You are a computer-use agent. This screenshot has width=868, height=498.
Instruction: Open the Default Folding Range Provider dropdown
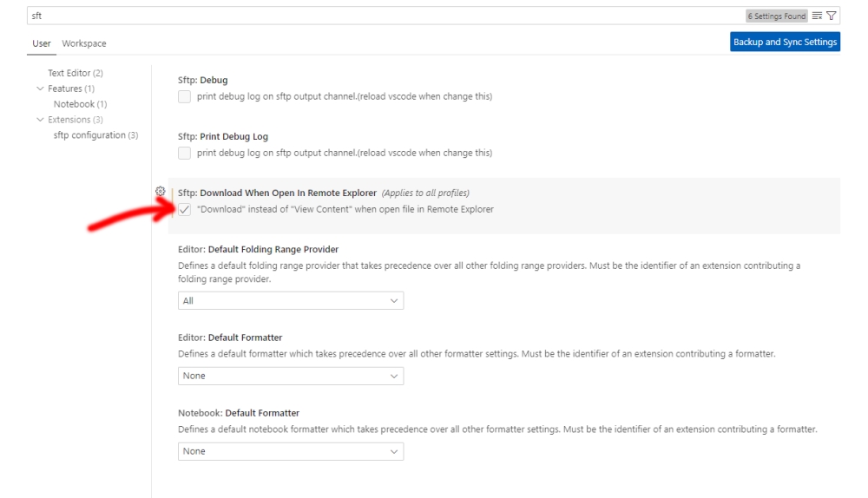[x=291, y=300]
